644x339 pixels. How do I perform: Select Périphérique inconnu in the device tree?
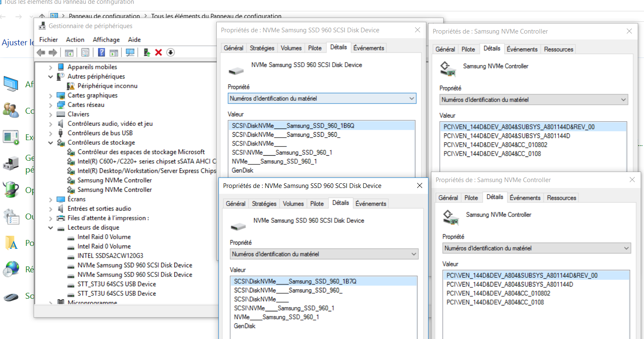[x=107, y=86]
